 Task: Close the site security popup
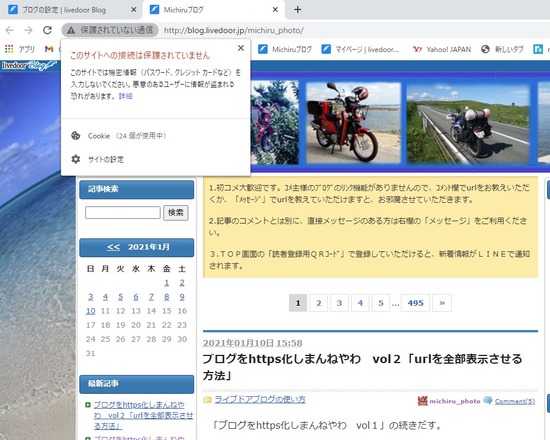(241, 48)
